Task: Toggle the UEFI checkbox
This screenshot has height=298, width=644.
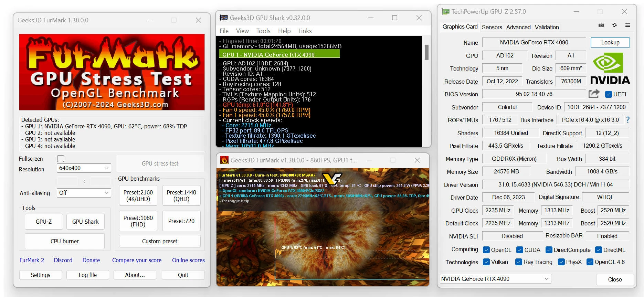Action: coord(608,94)
